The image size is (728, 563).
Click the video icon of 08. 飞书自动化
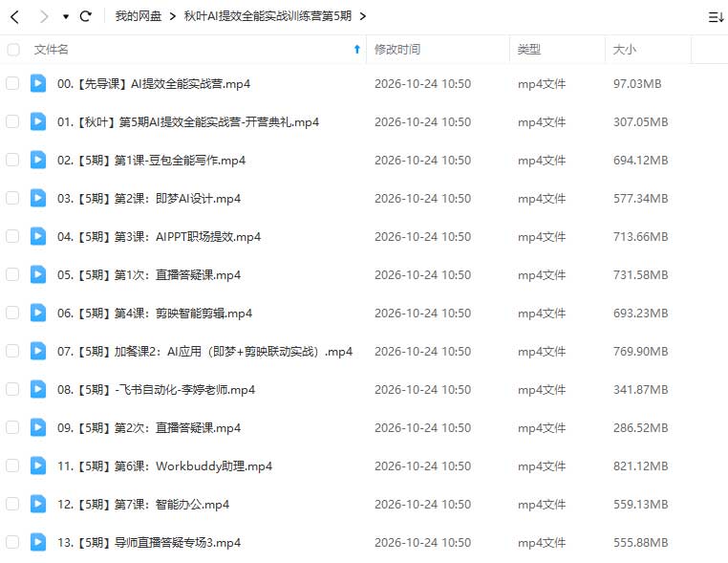(38, 389)
